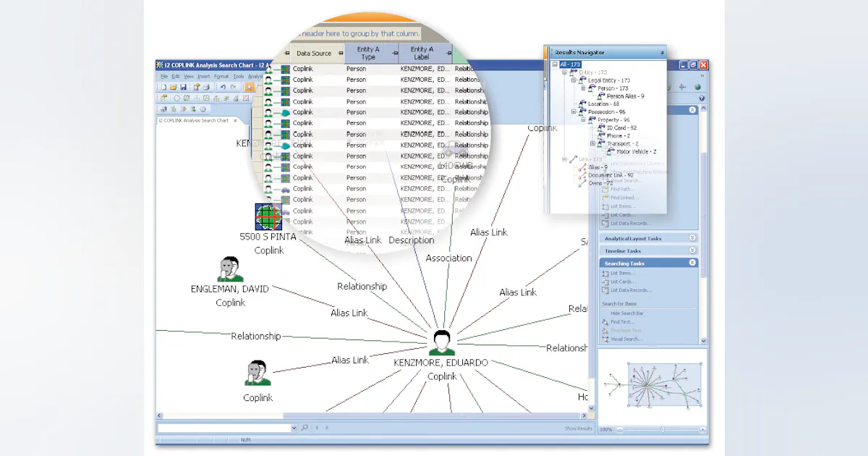Click List Items under Searching Tasks
Screen dimensions: 868x456
623,274
